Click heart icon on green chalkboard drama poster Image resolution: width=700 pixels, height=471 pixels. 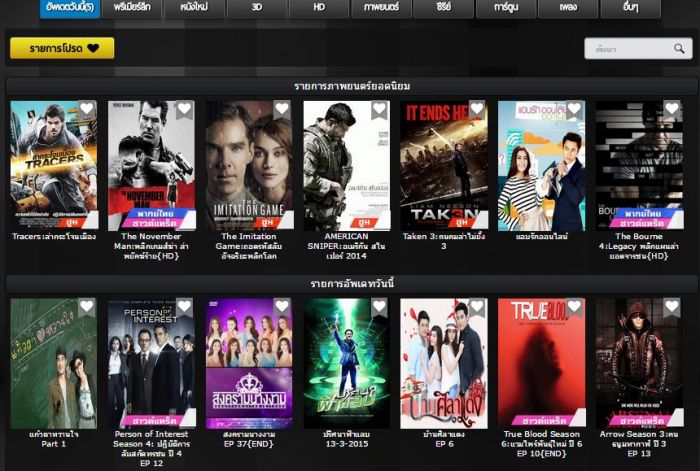[87, 306]
